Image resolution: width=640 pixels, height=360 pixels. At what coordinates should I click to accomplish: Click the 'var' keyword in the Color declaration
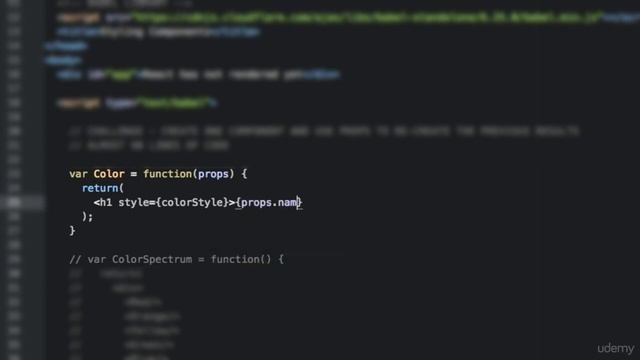pos(78,174)
